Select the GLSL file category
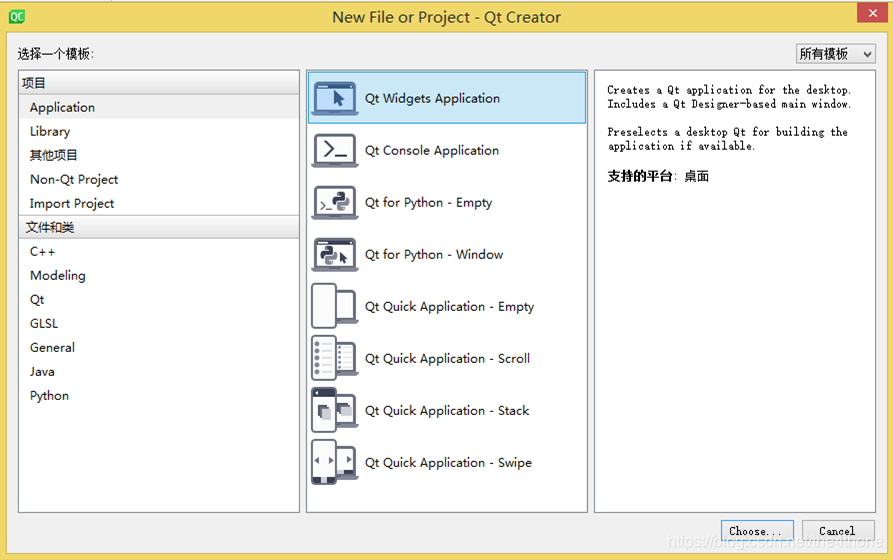The width and height of the screenshot is (893, 560). click(159, 323)
